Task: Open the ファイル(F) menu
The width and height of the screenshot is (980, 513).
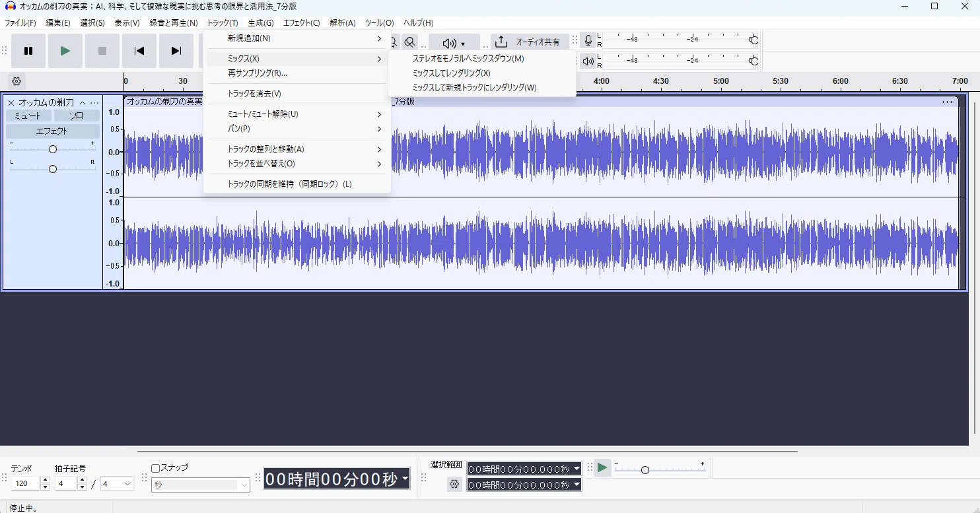Action: (20, 23)
